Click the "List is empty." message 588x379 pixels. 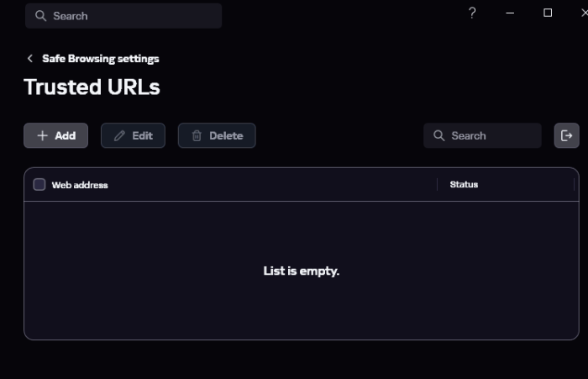click(x=301, y=271)
